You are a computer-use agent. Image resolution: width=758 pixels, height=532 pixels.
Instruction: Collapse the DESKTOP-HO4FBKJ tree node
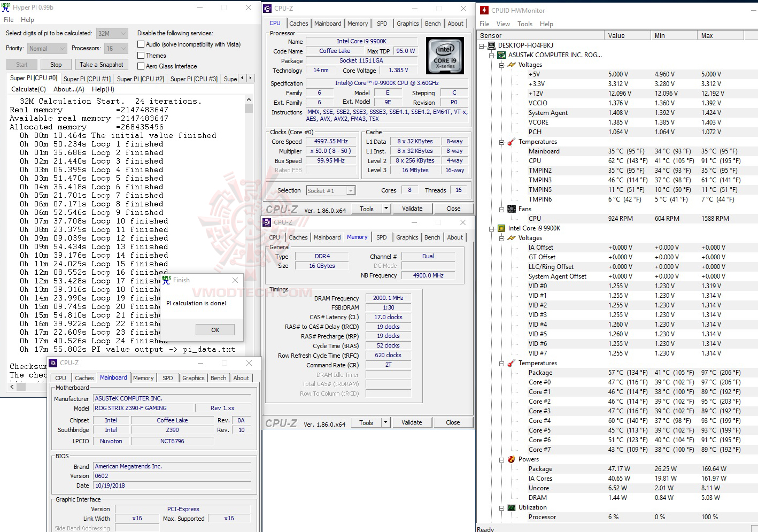pos(481,45)
